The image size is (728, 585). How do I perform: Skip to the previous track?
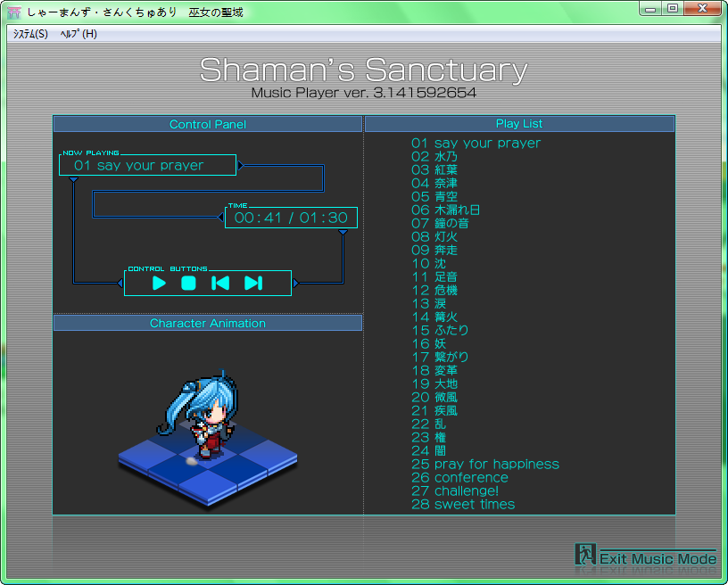click(x=220, y=283)
